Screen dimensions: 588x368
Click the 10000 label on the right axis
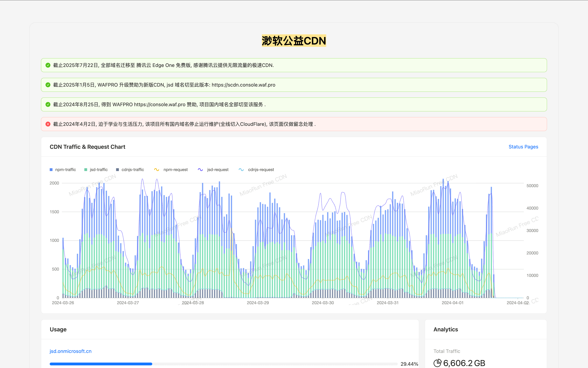(x=532, y=275)
